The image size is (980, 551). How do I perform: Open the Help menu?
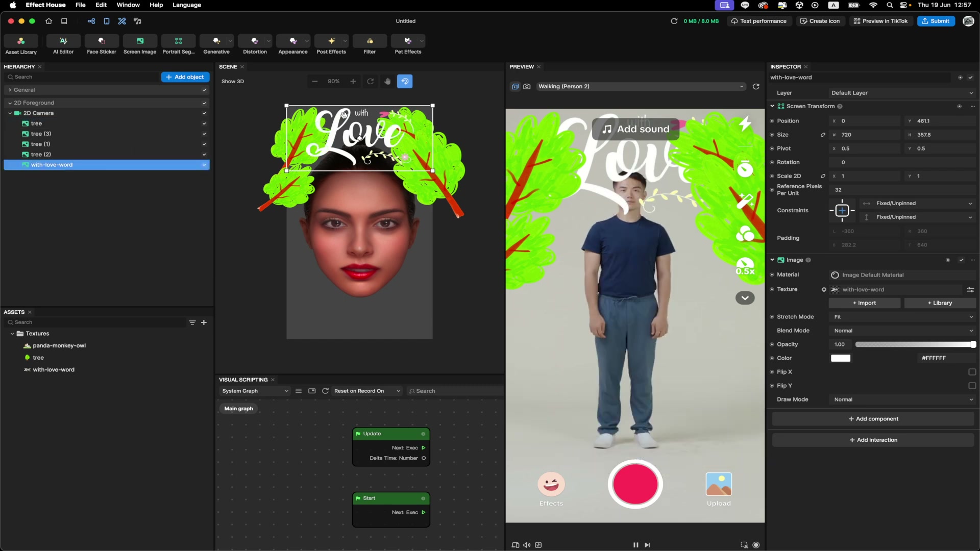156,5
